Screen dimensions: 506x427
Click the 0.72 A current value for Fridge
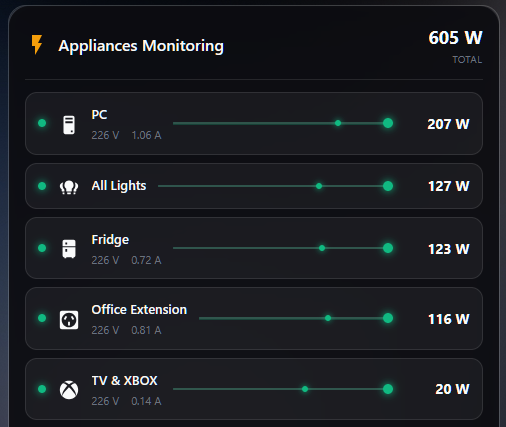pyautogui.click(x=146, y=260)
